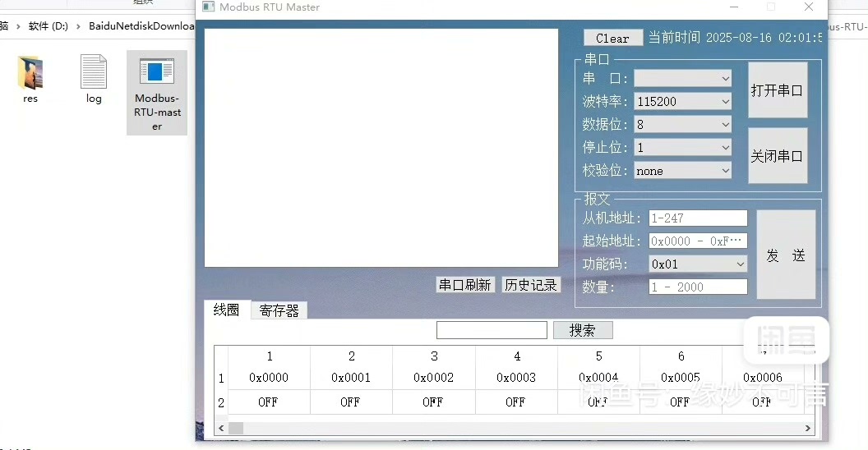
Task: Click the table scrollbar left arrow
Action: point(221,428)
